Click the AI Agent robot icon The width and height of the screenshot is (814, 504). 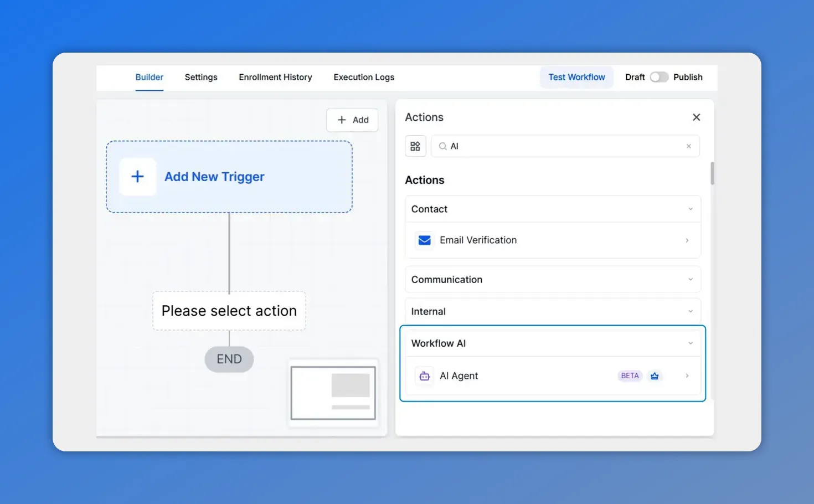click(x=424, y=376)
